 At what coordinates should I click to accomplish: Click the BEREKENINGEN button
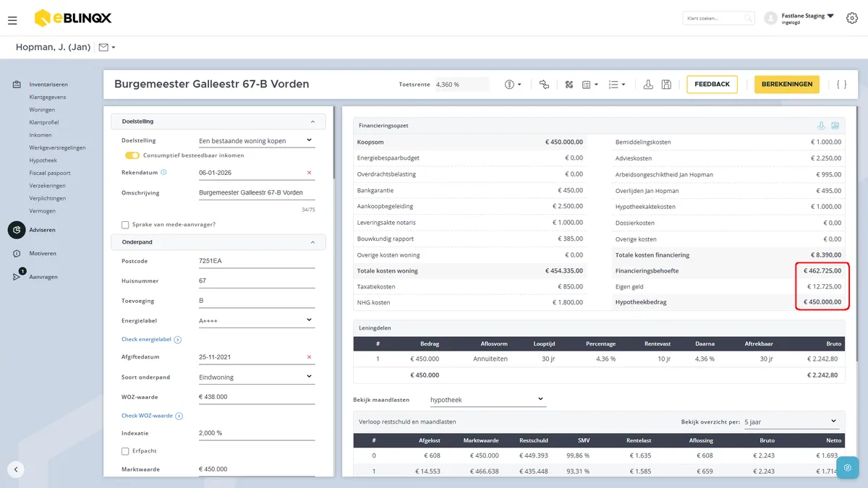787,85
